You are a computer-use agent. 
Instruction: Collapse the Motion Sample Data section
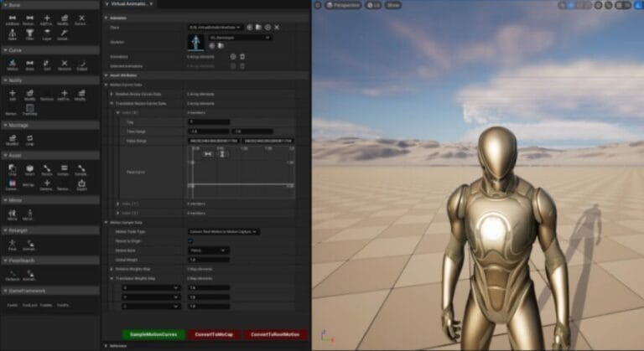pos(106,223)
